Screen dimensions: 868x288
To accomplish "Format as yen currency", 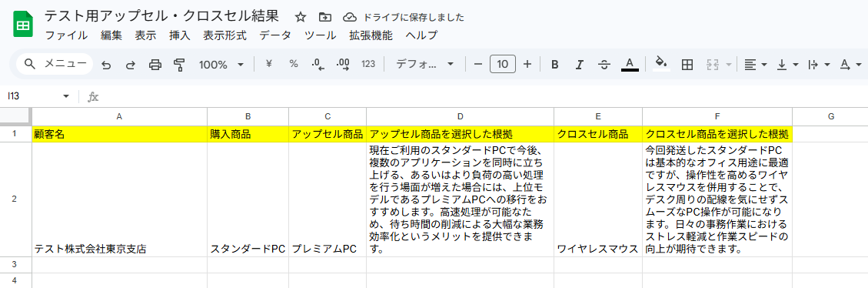I will [x=269, y=64].
